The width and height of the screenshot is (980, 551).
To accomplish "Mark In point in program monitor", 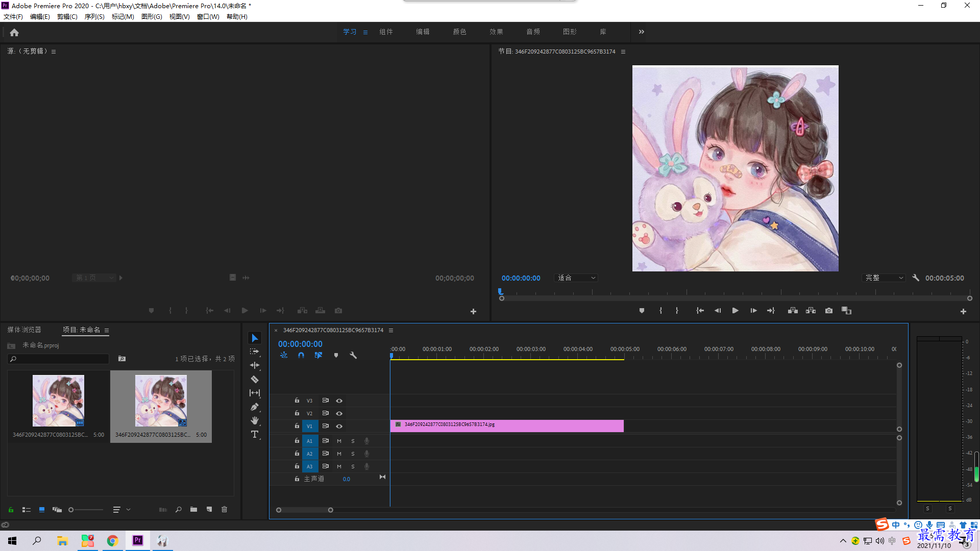I will click(660, 311).
